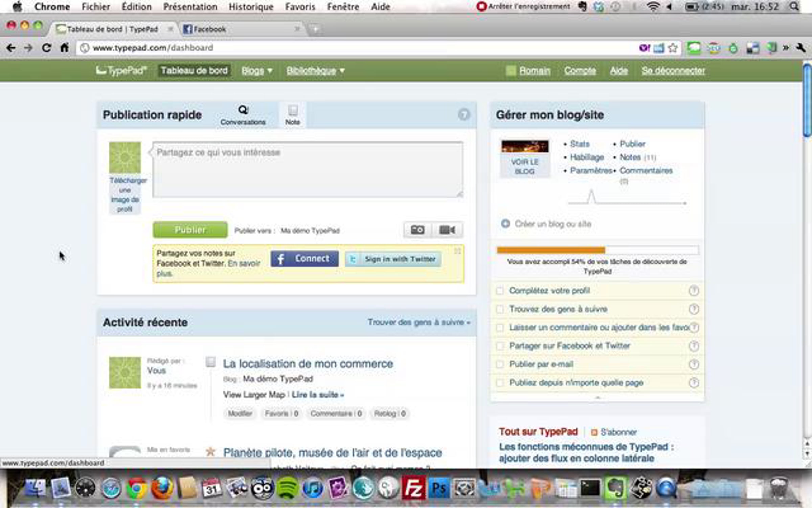812x508 pixels.
Task: Tick the Publier par e-mail checkbox
Action: 500,364
